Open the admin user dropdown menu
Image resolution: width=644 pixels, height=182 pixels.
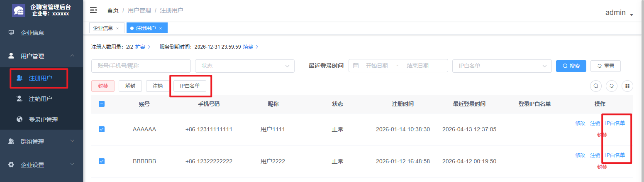click(619, 13)
